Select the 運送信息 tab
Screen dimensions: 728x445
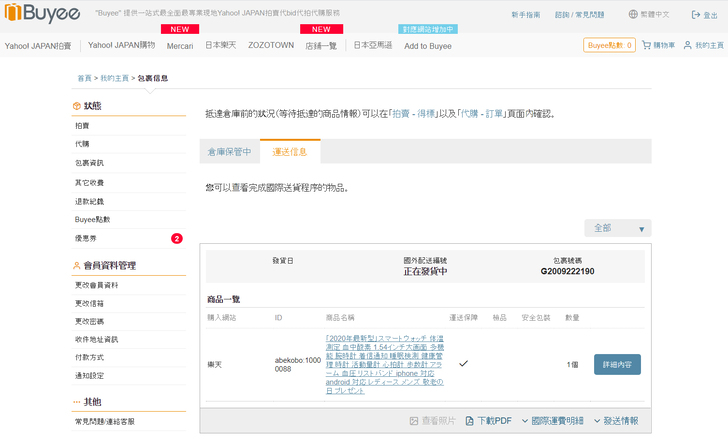click(289, 152)
